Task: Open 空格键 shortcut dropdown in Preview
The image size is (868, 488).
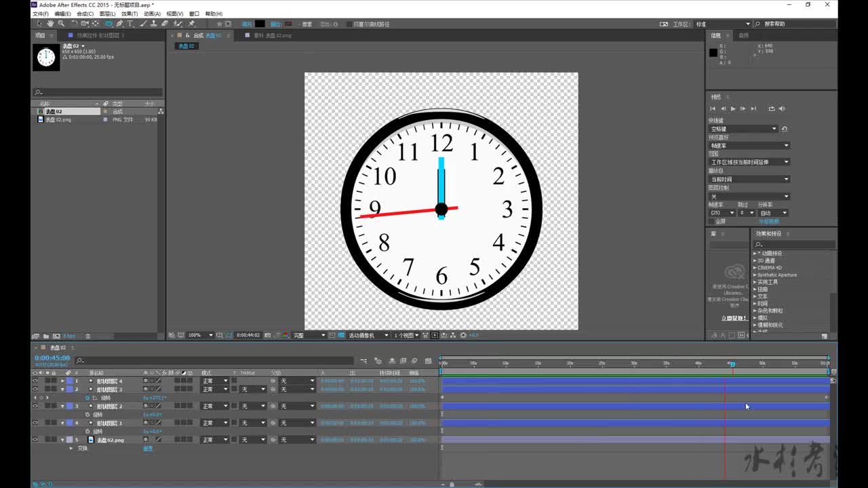Action: [743, 129]
